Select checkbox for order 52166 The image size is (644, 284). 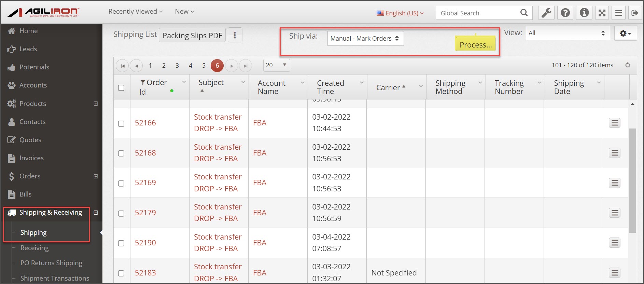tap(121, 123)
